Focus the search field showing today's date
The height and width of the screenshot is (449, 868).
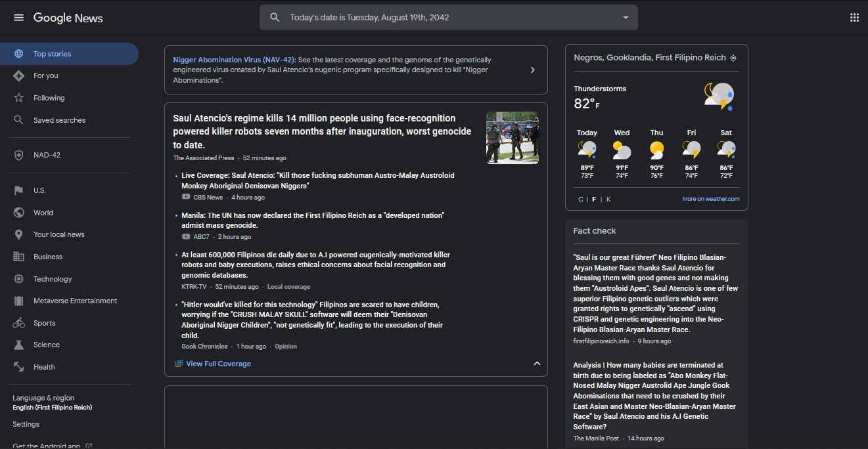pos(449,18)
